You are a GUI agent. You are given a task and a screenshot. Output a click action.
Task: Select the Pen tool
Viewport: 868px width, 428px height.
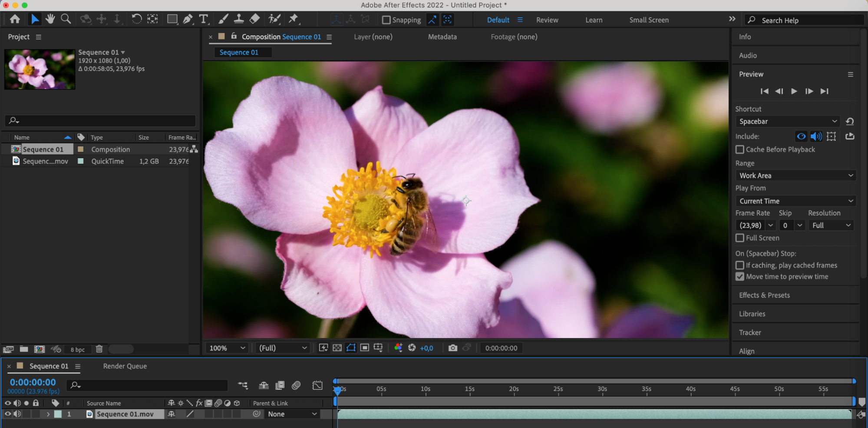pyautogui.click(x=188, y=19)
